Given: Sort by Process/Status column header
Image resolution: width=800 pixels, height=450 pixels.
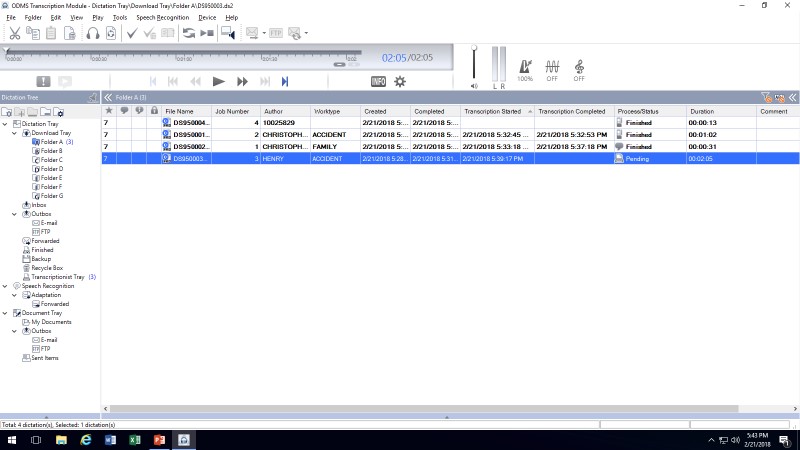Looking at the screenshot, I should [650, 111].
